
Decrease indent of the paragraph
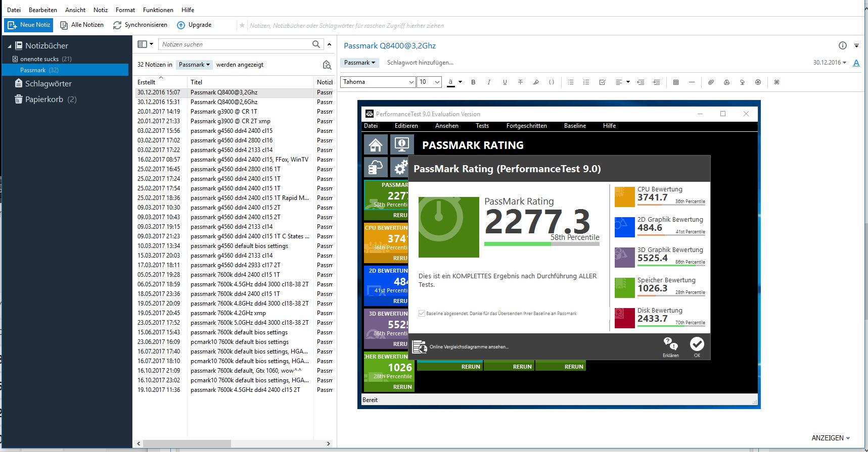641,82
